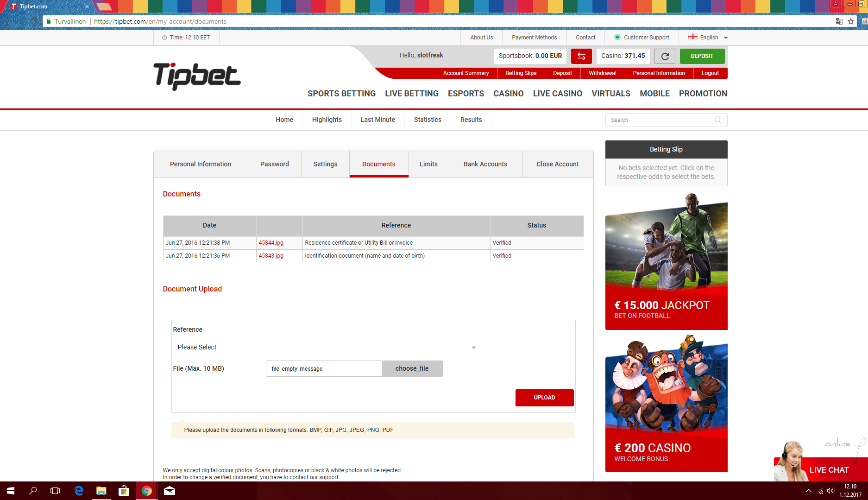The image size is (868, 500).
Task: Click the red UPLOAD button
Action: (544, 398)
